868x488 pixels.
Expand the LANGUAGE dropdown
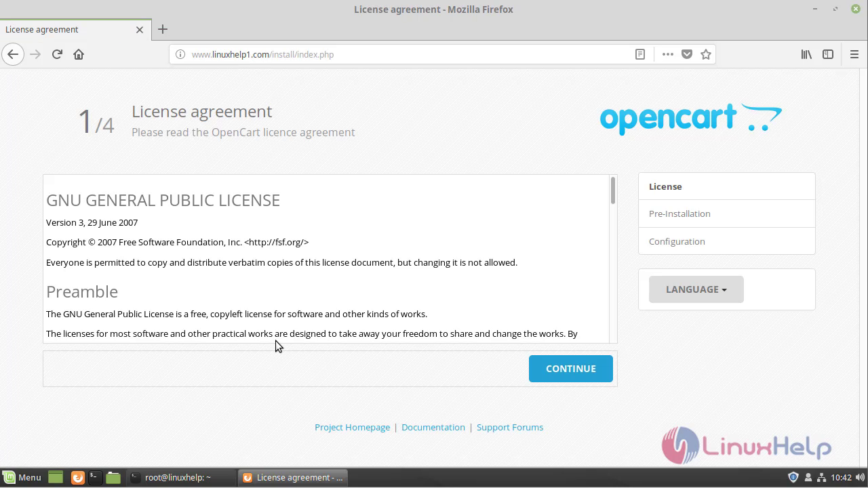pos(696,289)
